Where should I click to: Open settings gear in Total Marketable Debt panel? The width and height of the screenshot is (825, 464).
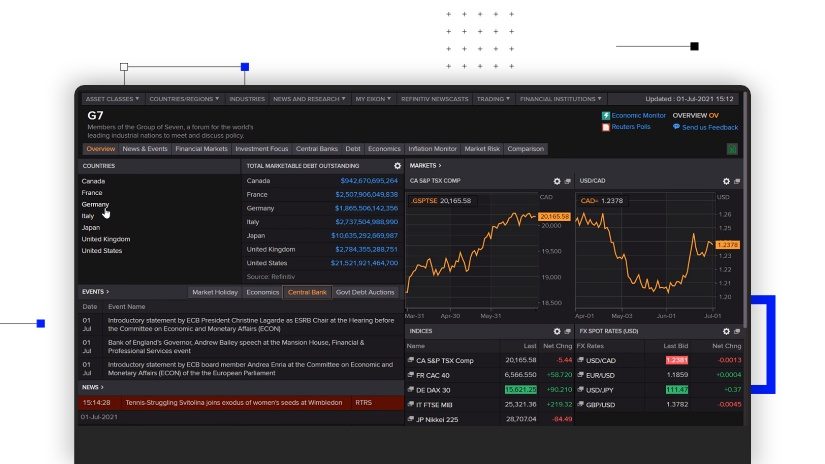tap(397, 166)
